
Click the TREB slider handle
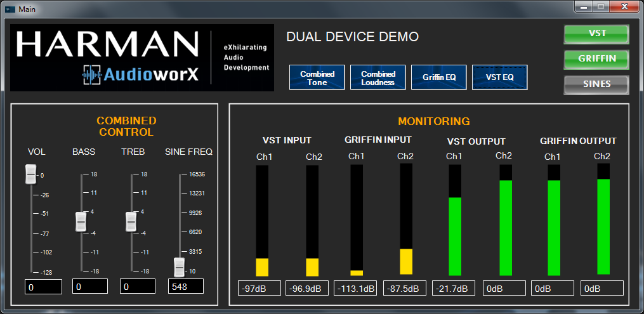click(x=131, y=222)
